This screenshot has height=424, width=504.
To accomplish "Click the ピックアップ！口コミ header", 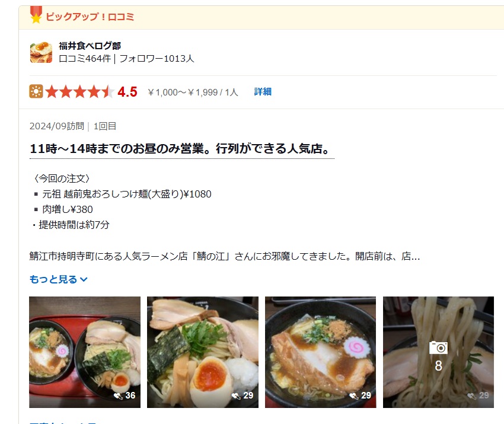I will pyautogui.click(x=90, y=17).
